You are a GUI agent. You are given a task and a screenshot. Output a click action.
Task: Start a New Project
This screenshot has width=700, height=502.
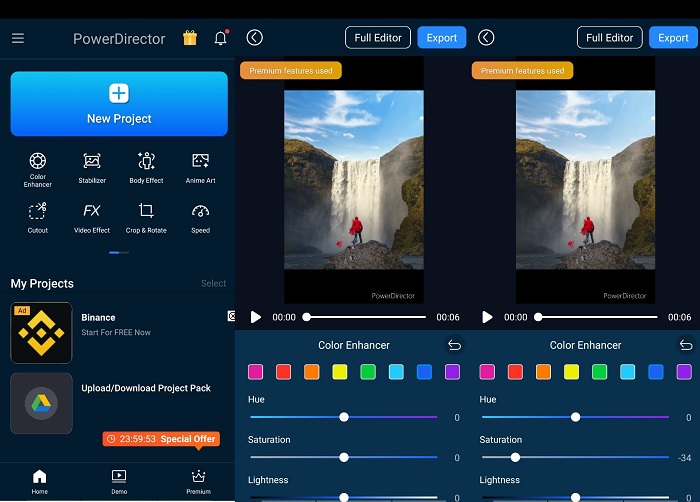coord(119,104)
